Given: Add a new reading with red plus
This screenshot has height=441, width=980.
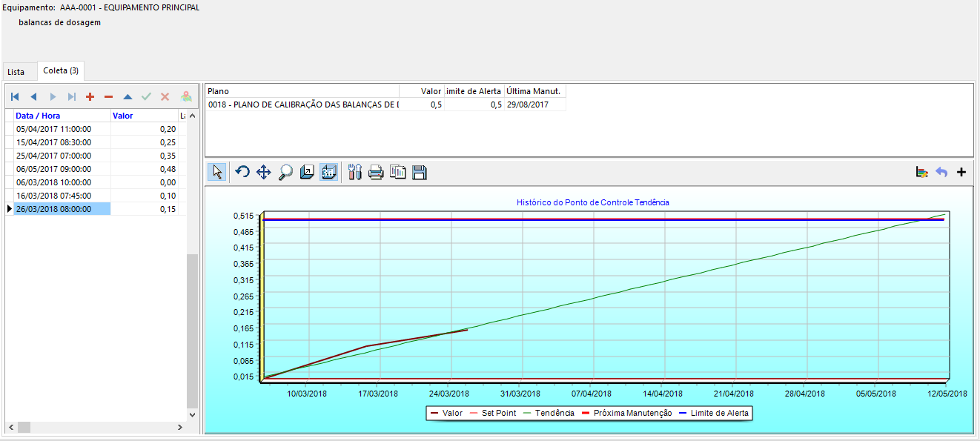Looking at the screenshot, I should click(x=90, y=96).
